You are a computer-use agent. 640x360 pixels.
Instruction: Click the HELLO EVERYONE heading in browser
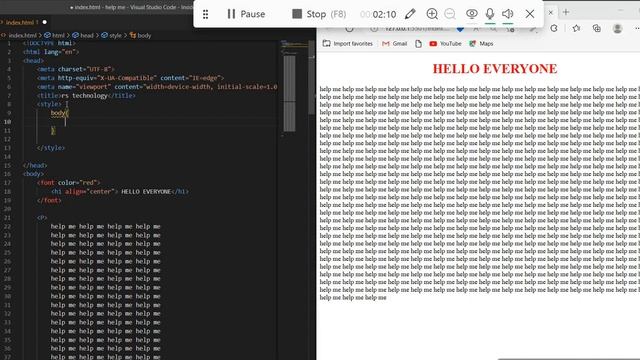pos(495,69)
